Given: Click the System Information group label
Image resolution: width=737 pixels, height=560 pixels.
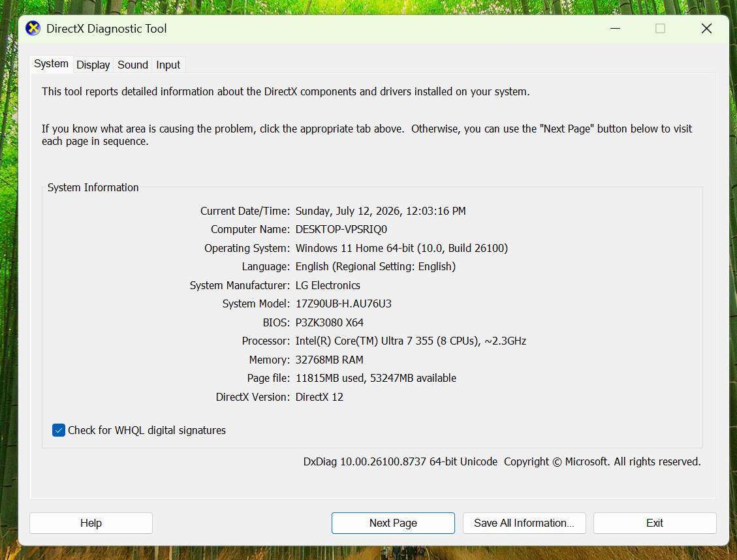Looking at the screenshot, I should pyautogui.click(x=93, y=187).
